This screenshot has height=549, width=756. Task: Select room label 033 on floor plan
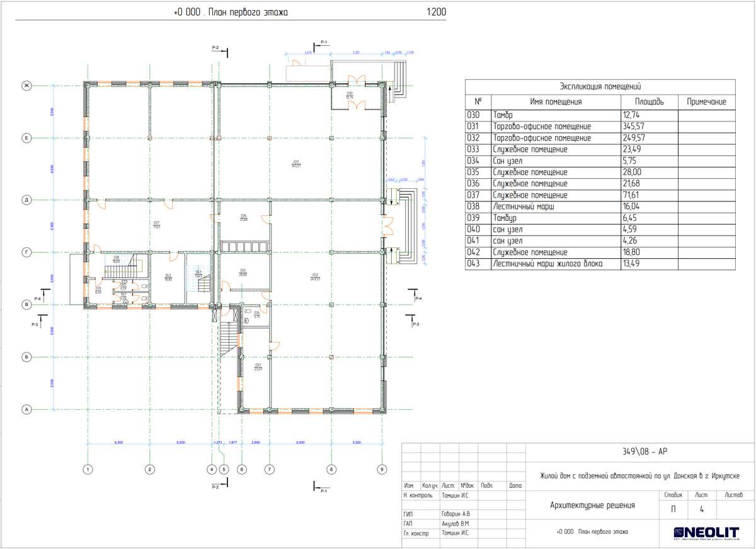point(258,366)
